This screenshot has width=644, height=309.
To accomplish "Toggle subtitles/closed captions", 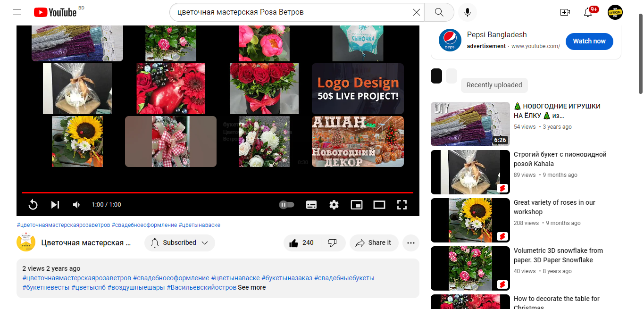I will coord(311,205).
